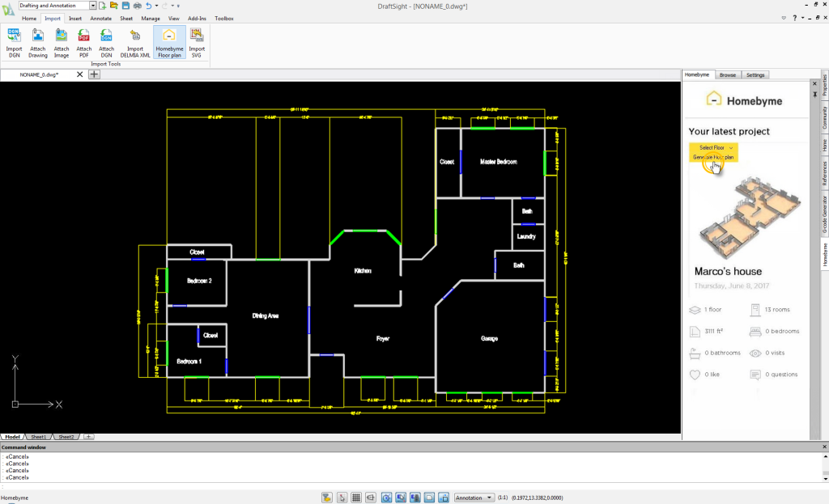Open the Drafting and Annotation workspace dropdown
The image size is (829, 504).
tap(93, 6)
